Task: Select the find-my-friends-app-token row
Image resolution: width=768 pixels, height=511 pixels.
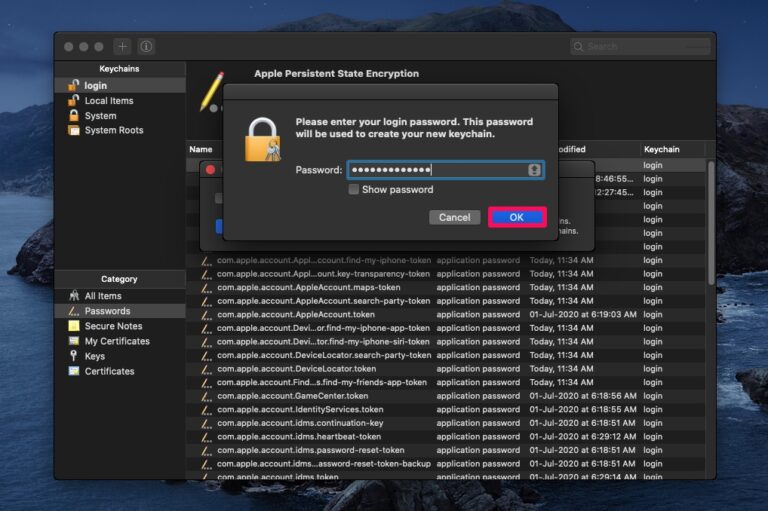Action: [x=446, y=382]
